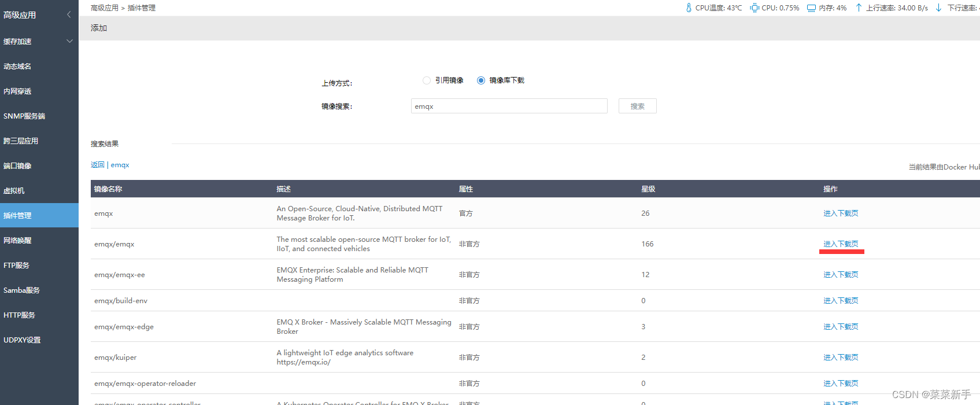
Task: Click 进入下载页 for emqx/kuiper
Action: point(841,358)
